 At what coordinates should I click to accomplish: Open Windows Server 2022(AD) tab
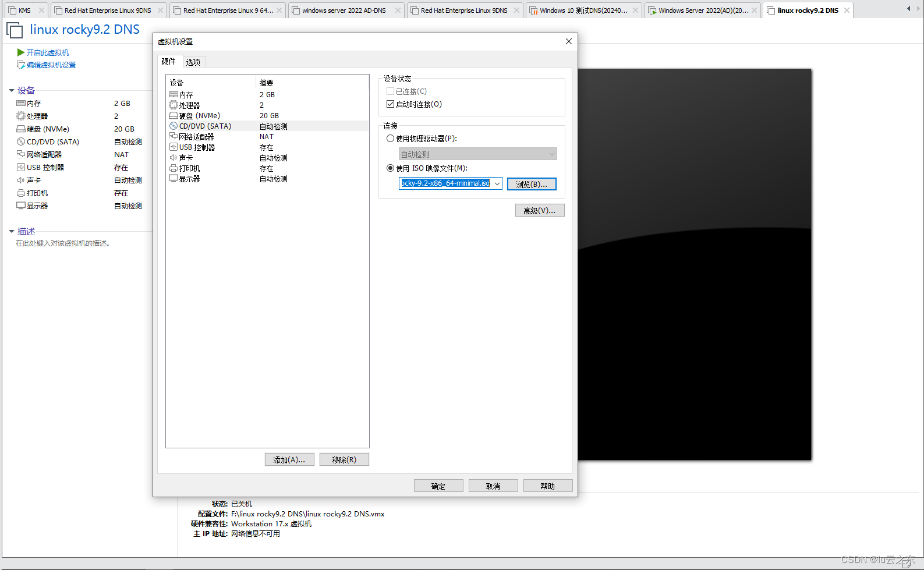[x=703, y=10]
